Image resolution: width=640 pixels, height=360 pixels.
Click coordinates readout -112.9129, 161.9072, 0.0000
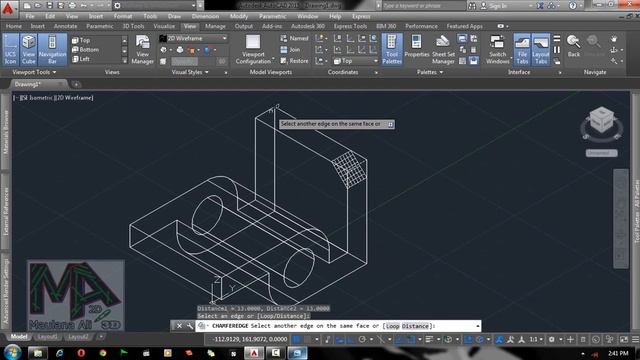[x=250, y=339]
